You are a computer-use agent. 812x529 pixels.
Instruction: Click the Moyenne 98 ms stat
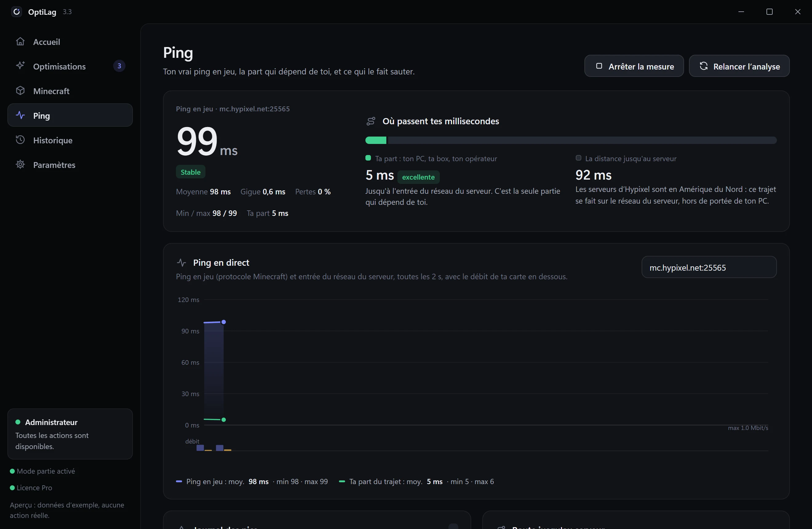click(203, 192)
